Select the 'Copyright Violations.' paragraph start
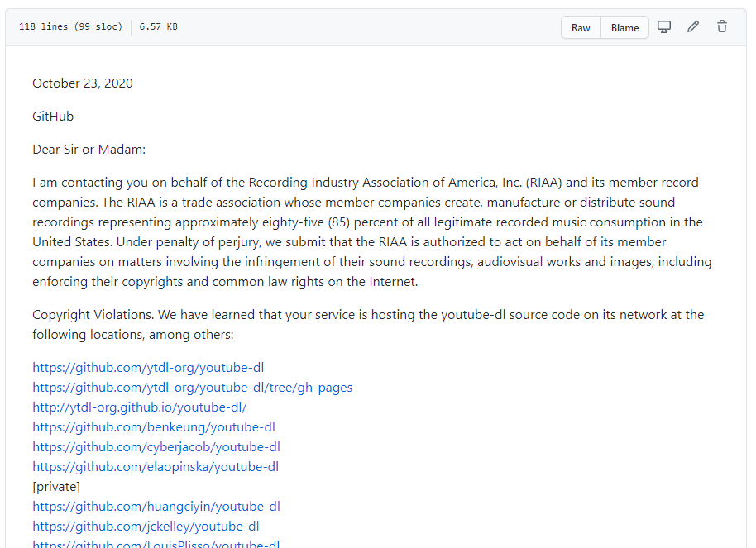Screen dimensions: 756x548 [x=93, y=315]
